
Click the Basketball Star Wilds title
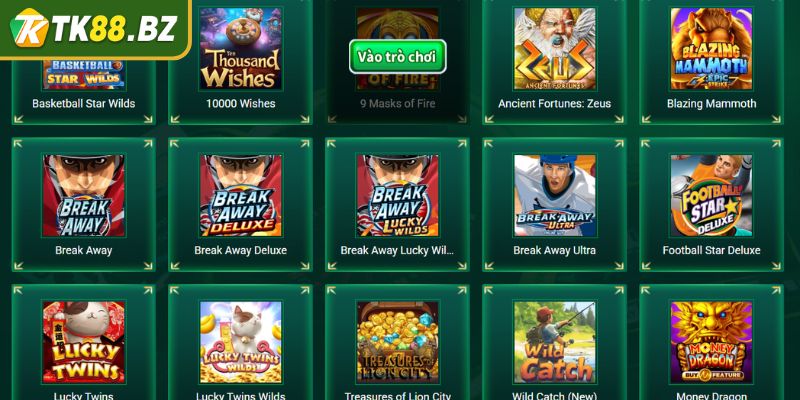tap(84, 104)
